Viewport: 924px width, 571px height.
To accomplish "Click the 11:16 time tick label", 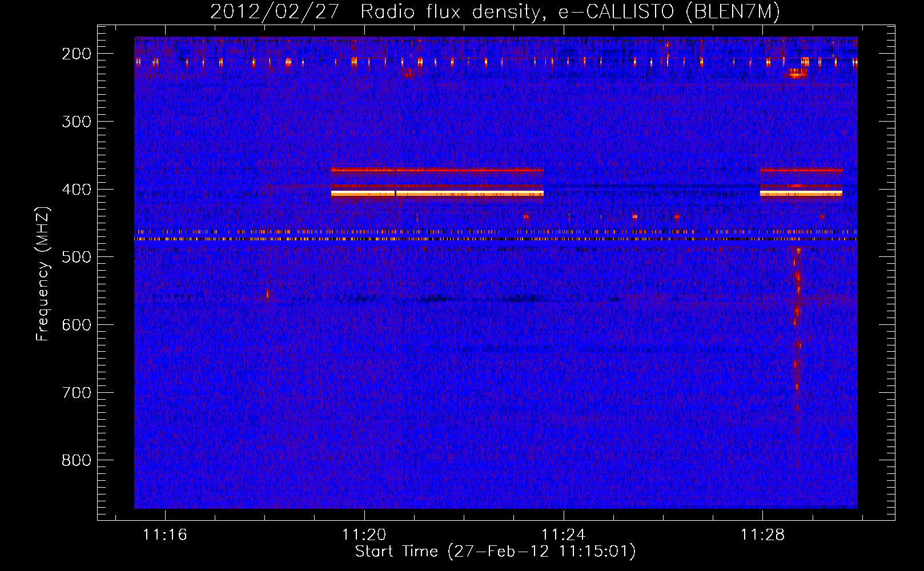I will 165,535.
